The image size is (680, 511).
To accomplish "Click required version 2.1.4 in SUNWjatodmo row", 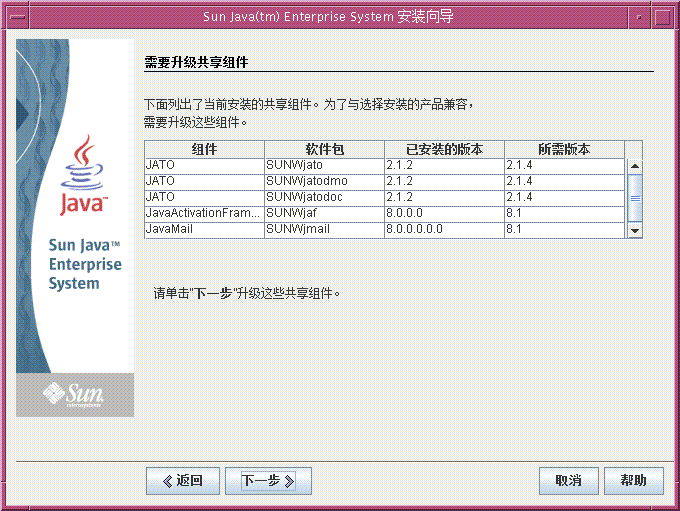I will (x=564, y=182).
